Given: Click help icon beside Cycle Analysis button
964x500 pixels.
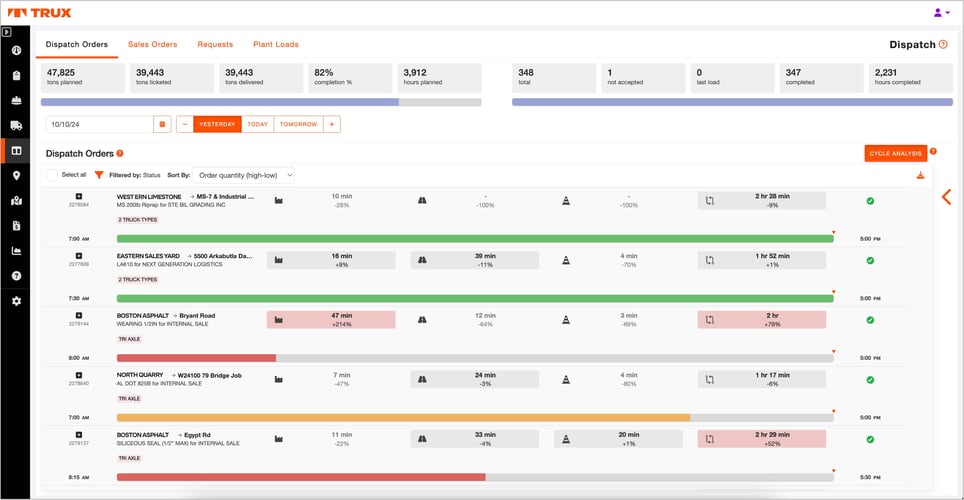Looking at the screenshot, I should pos(933,151).
